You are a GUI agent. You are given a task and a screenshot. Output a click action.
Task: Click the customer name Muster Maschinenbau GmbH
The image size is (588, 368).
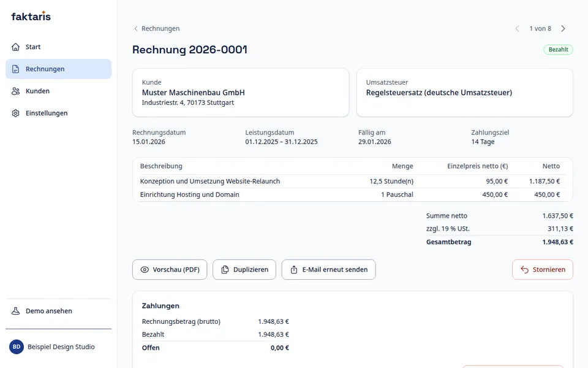[193, 93]
